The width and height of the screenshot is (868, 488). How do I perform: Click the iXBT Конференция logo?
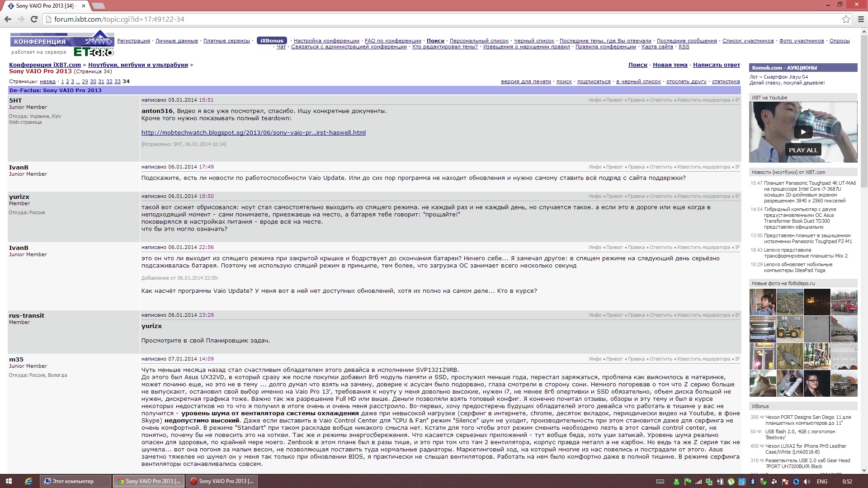pos(62,38)
